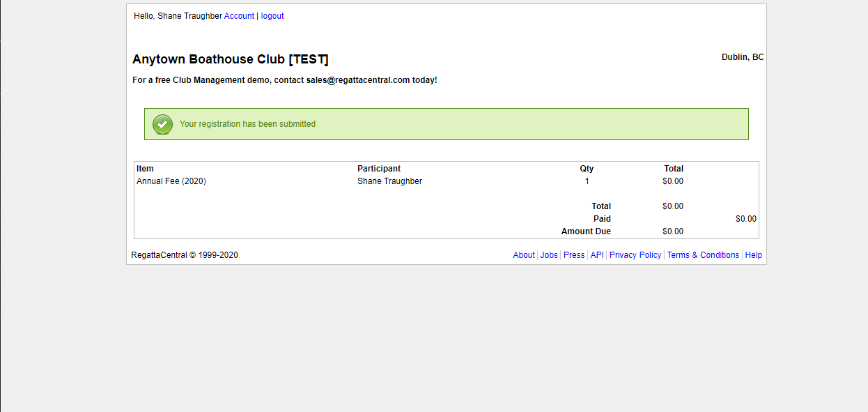Click the participant name Shane Traughber in table
Viewport: 868px width, 412px height.
click(x=389, y=181)
